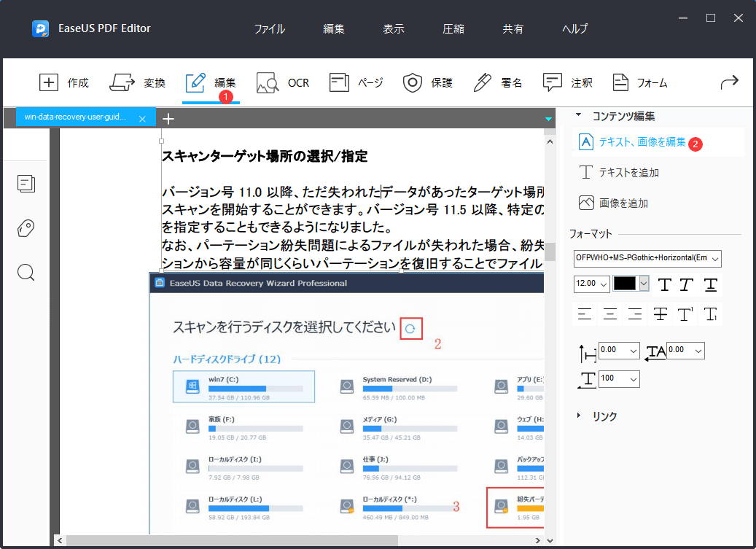This screenshot has width=756, height=549.
Task: Open the 注釈 annotation tool
Action: tap(568, 82)
